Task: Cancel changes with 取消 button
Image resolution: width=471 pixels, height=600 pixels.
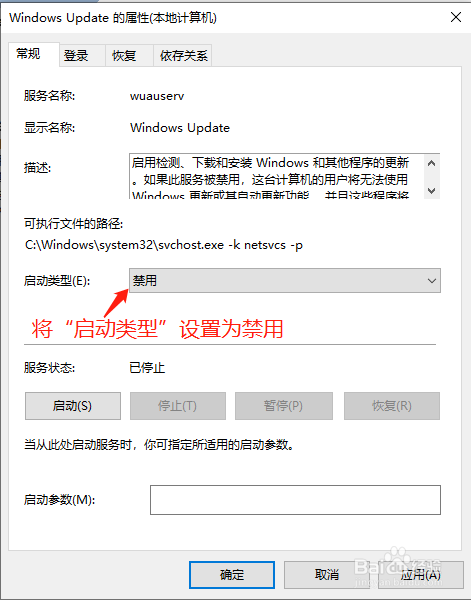Action: (x=326, y=575)
